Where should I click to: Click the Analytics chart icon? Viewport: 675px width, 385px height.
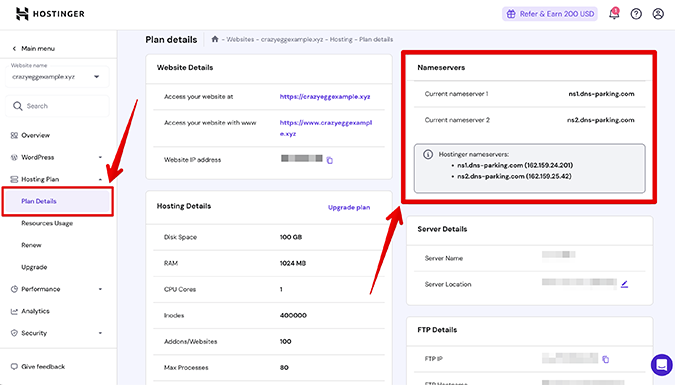tap(14, 311)
